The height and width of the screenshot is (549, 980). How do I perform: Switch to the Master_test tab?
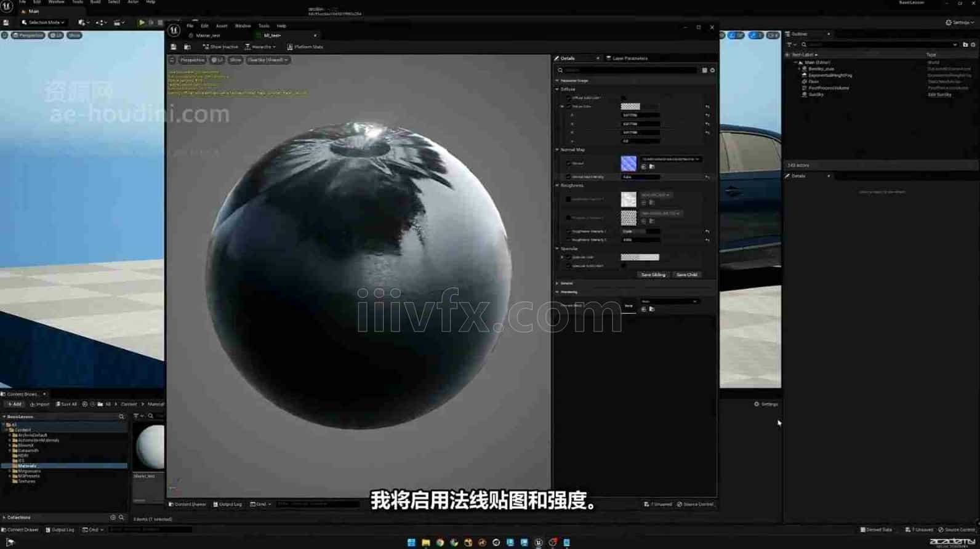[x=208, y=36]
